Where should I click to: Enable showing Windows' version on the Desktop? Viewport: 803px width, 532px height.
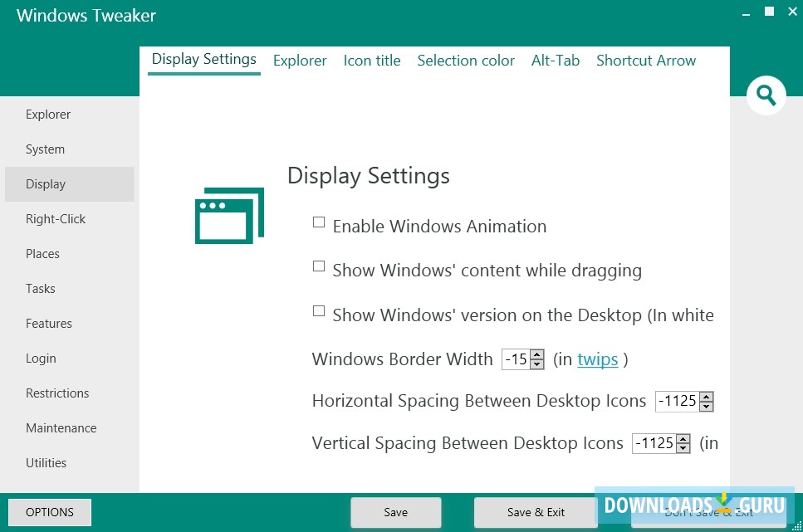[x=318, y=310]
